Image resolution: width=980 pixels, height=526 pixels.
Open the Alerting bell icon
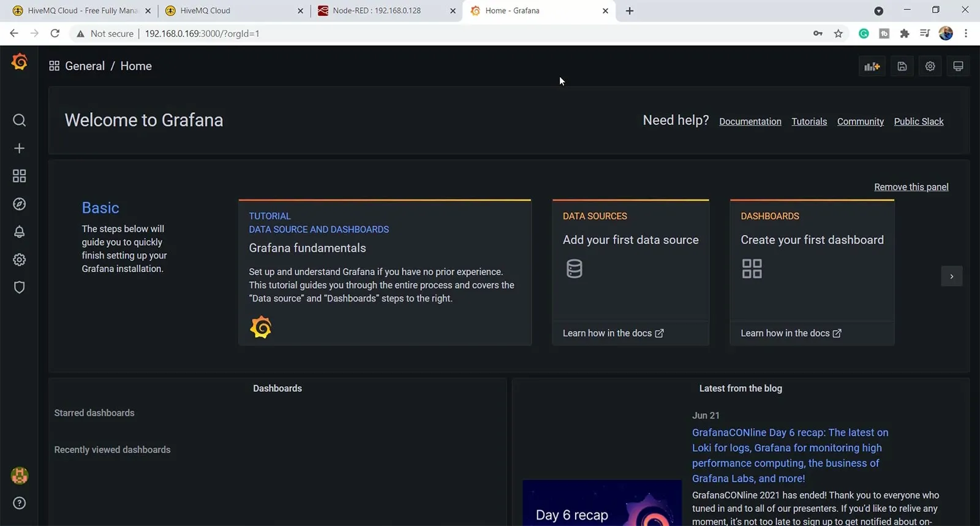(20, 232)
